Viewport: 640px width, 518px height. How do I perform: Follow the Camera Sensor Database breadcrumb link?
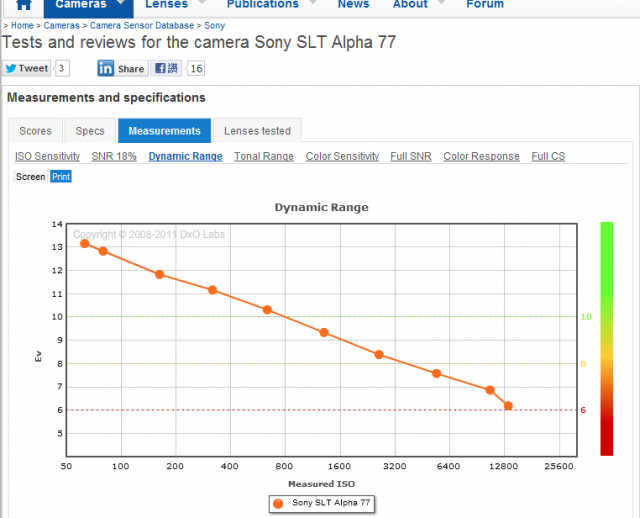tap(142, 26)
